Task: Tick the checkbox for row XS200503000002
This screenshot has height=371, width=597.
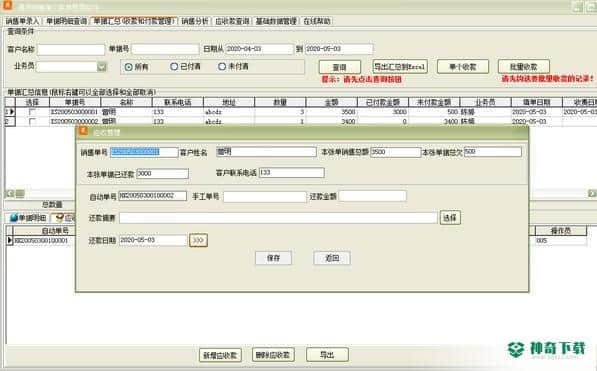Action: coord(32,122)
